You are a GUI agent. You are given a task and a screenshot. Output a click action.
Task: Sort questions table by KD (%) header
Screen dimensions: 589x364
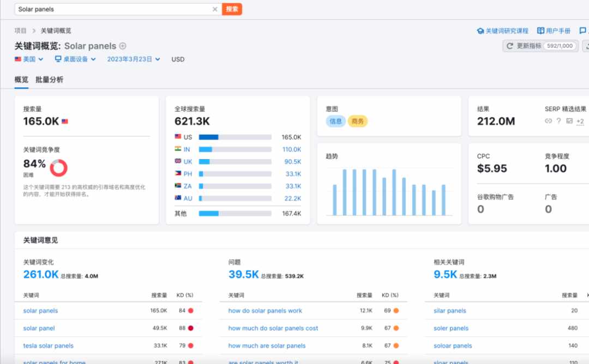(390, 295)
